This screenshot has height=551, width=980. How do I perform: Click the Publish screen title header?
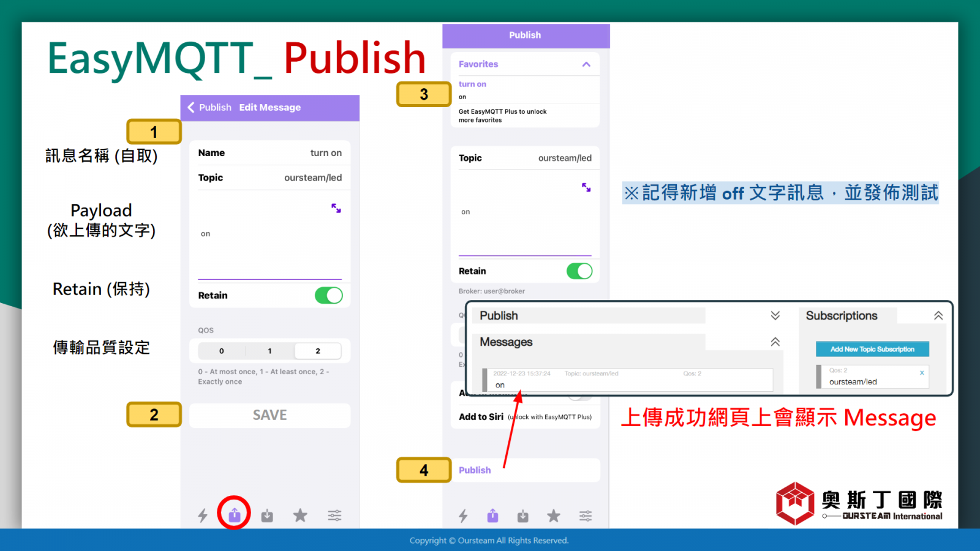(x=525, y=35)
